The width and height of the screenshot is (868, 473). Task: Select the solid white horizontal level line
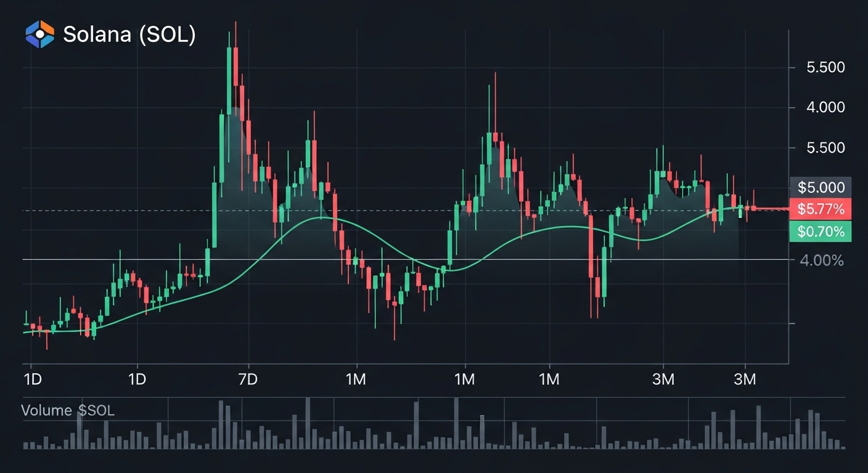pos(92,259)
